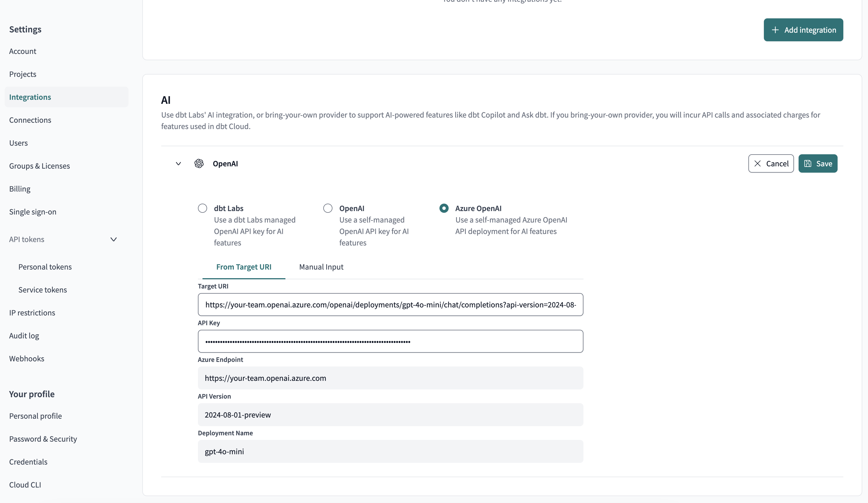The image size is (868, 503).
Task: Click the OpenAI section title
Action: 225,163
